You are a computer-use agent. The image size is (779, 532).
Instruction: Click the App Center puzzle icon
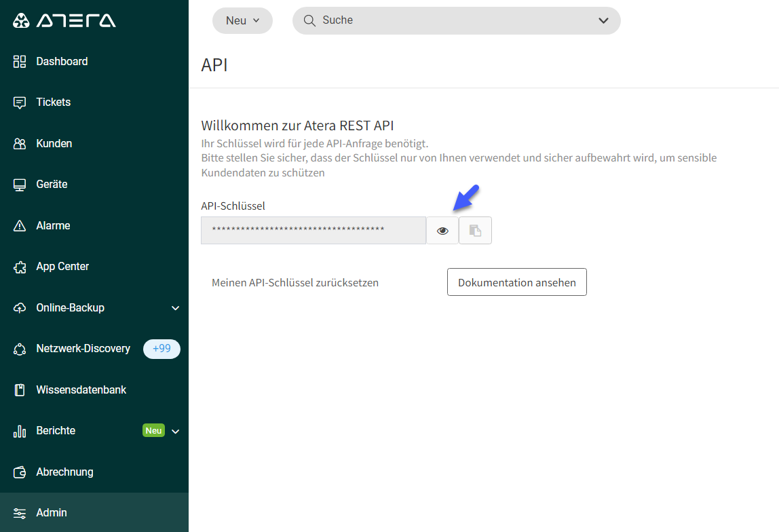point(20,267)
